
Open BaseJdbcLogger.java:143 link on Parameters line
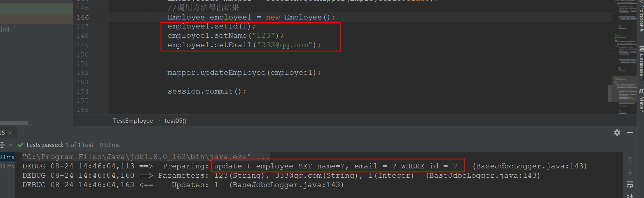[x=483, y=175]
